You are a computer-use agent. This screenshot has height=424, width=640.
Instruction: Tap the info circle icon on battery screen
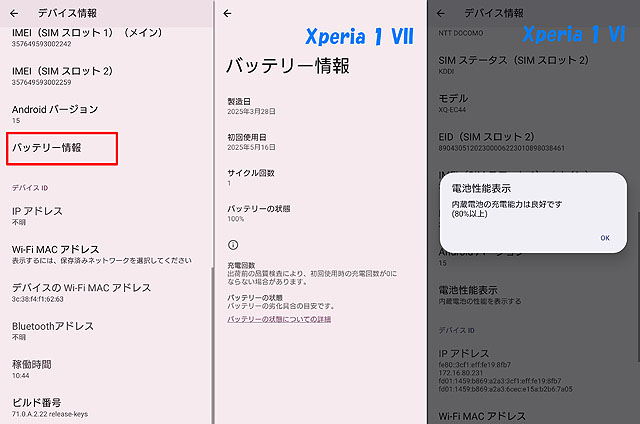pyautogui.click(x=233, y=245)
